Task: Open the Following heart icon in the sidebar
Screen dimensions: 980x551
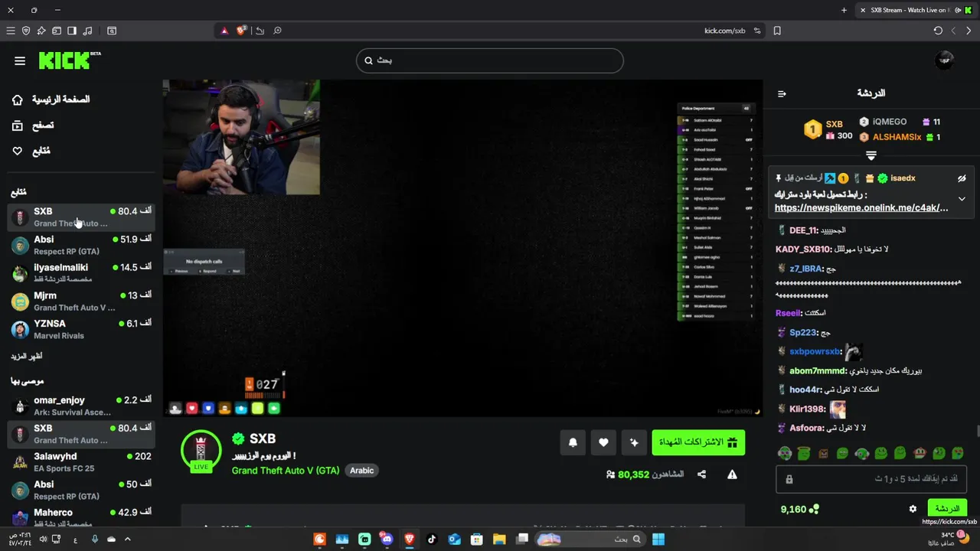Action: [18, 151]
